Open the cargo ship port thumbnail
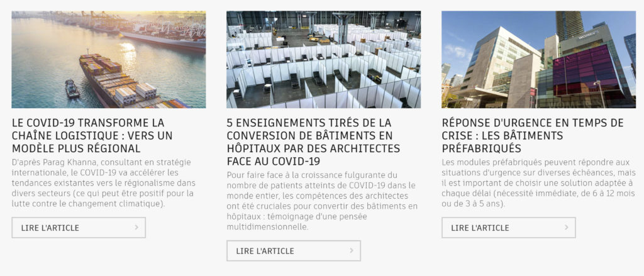 [109, 60]
